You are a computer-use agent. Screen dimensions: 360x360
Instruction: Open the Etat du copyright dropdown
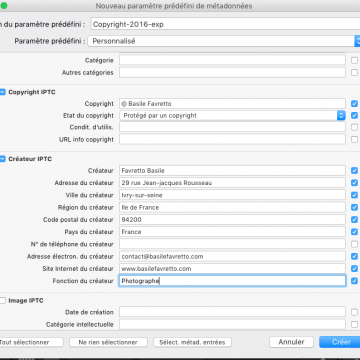click(x=232, y=116)
